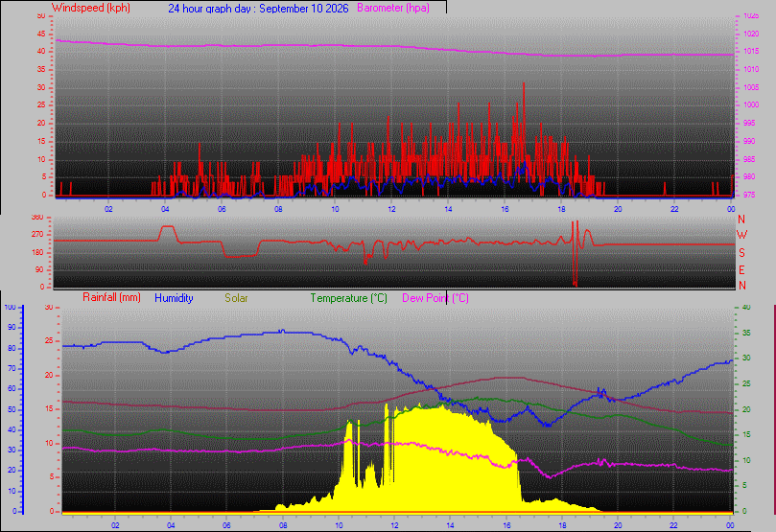The height and width of the screenshot is (532, 776).
Task: Click the 1020 barometer axis value
Action: click(751, 35)
